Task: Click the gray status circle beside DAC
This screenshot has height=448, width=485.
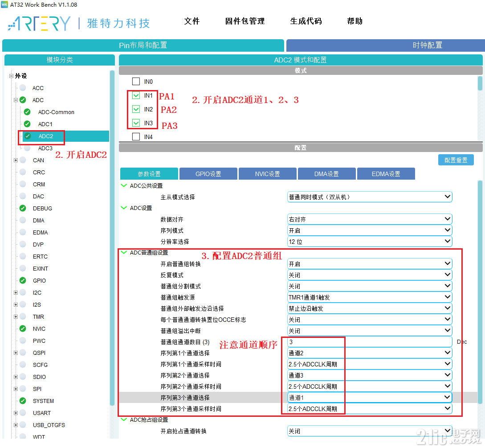Action: pos(23,196)
